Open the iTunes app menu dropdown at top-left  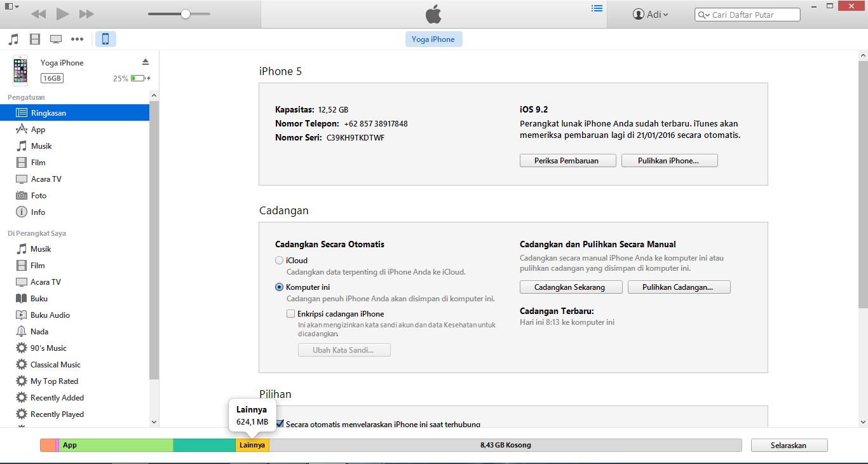click(x=11, y=6)
